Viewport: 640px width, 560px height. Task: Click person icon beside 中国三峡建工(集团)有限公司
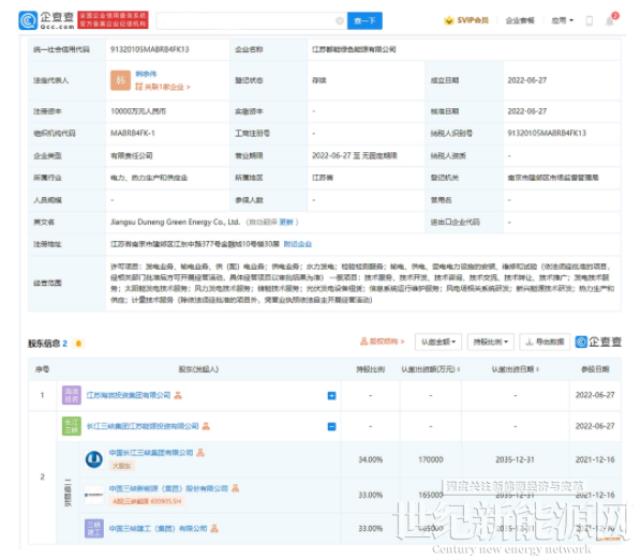point(215,528)
